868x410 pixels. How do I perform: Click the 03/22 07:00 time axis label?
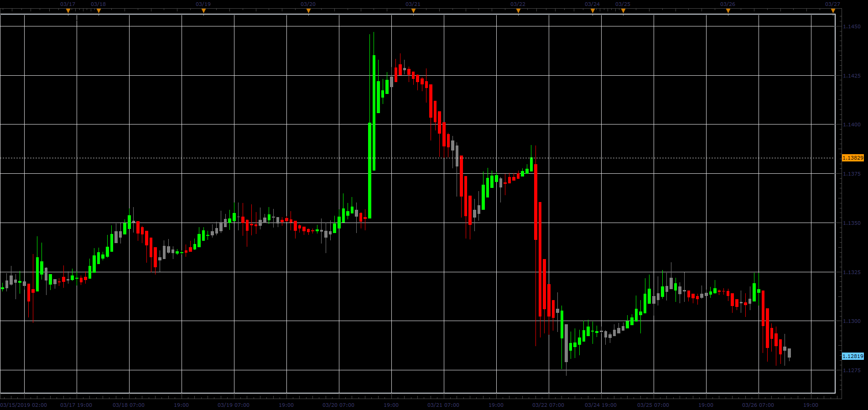(548, 405)
